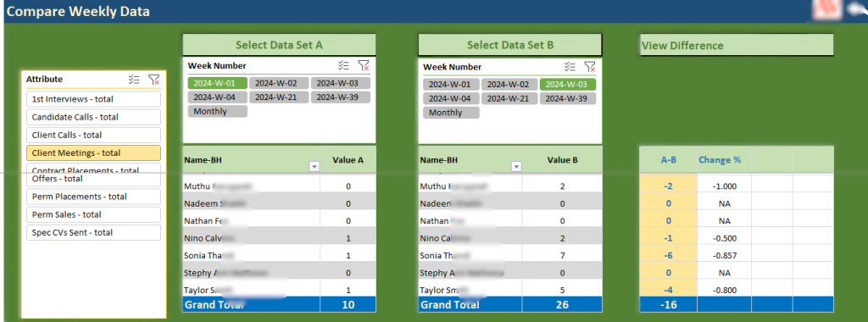
Task: Select Grand Total value 10 in table A
Action: click(348, 304)
